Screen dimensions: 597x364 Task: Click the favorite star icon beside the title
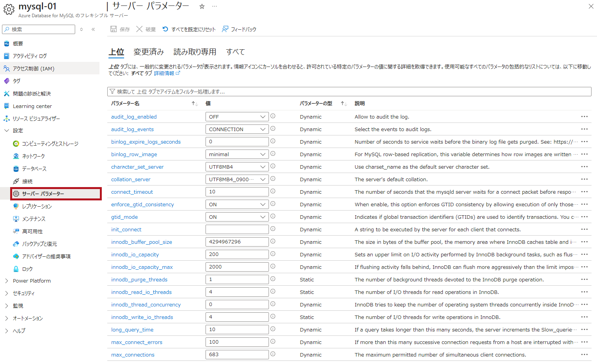point(202,6)
